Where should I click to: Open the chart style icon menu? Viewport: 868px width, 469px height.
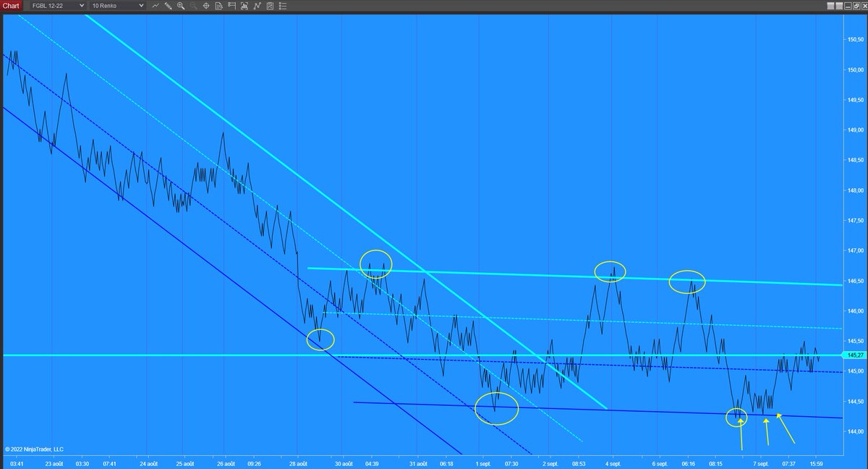pyautogui.click(x=156, y=6)
